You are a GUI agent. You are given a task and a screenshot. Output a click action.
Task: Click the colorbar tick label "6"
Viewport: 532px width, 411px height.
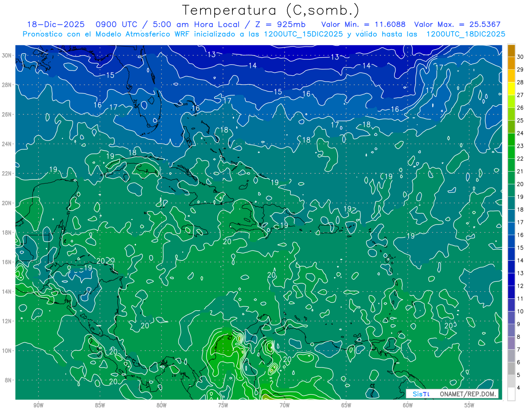(519, 363)
